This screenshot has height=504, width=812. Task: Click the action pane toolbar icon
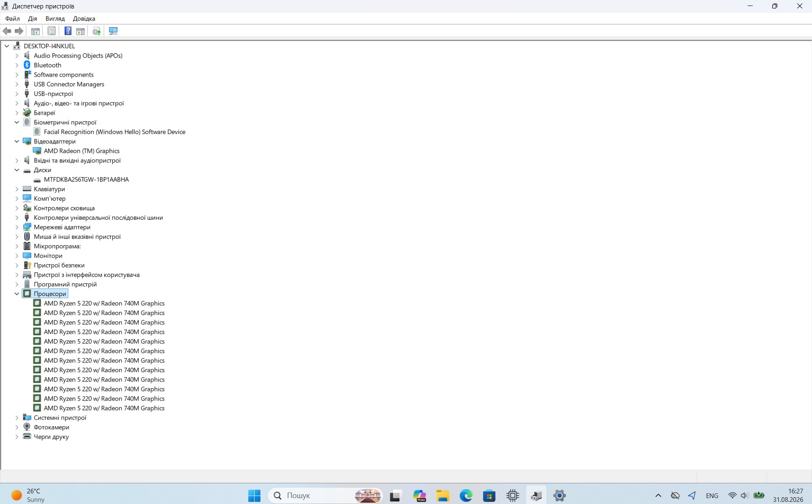pos(80,31)
